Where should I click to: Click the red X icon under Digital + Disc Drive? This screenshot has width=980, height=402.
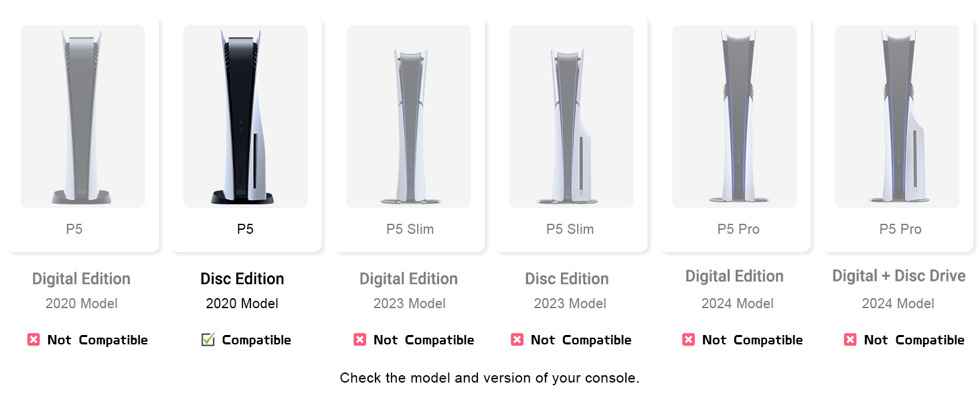click(x=850, y=340)
